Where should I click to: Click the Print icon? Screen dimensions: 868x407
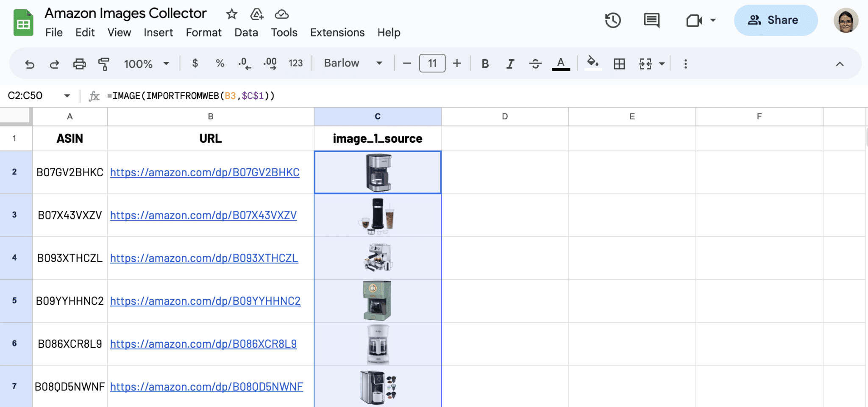point(80,64)
